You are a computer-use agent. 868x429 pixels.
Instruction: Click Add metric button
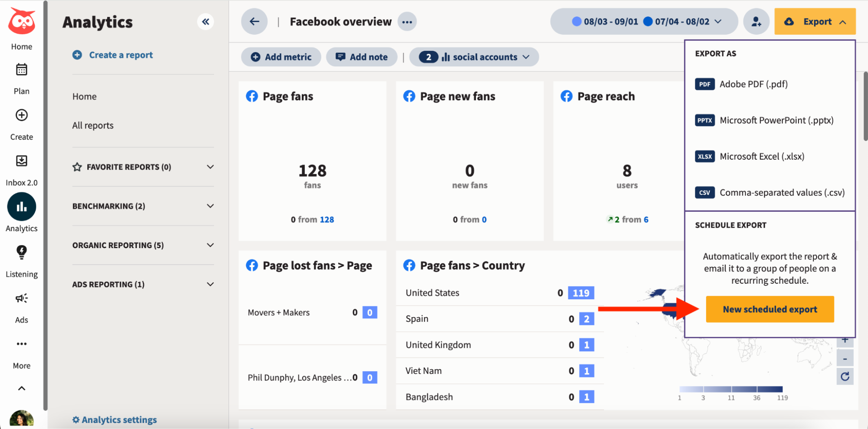pos(281,57)
